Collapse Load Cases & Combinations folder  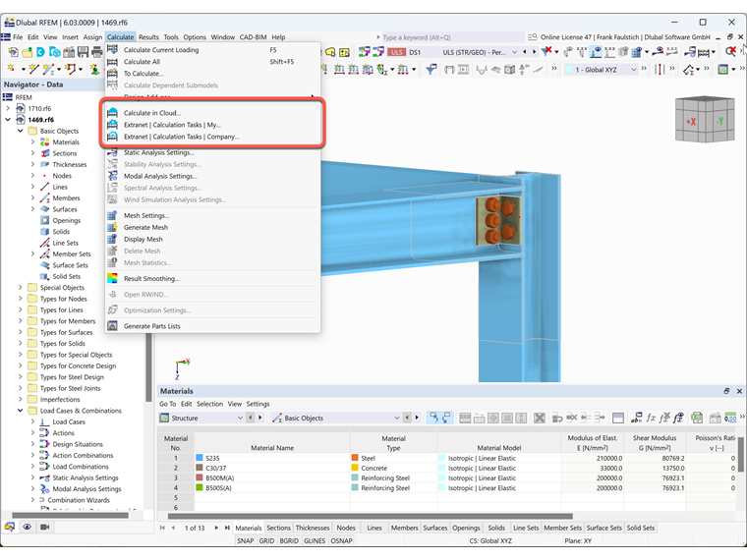coord(20,410)
